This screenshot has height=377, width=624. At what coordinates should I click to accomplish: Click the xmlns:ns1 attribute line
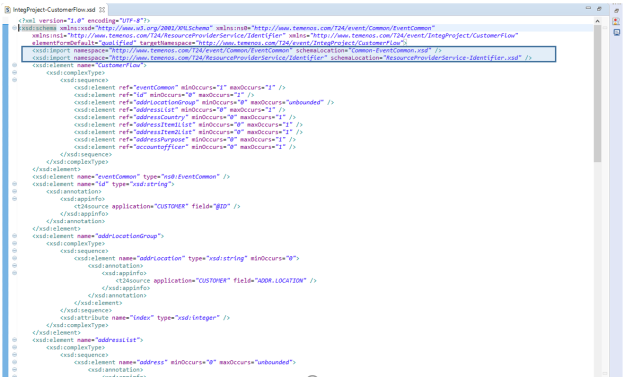click(275, 35)
